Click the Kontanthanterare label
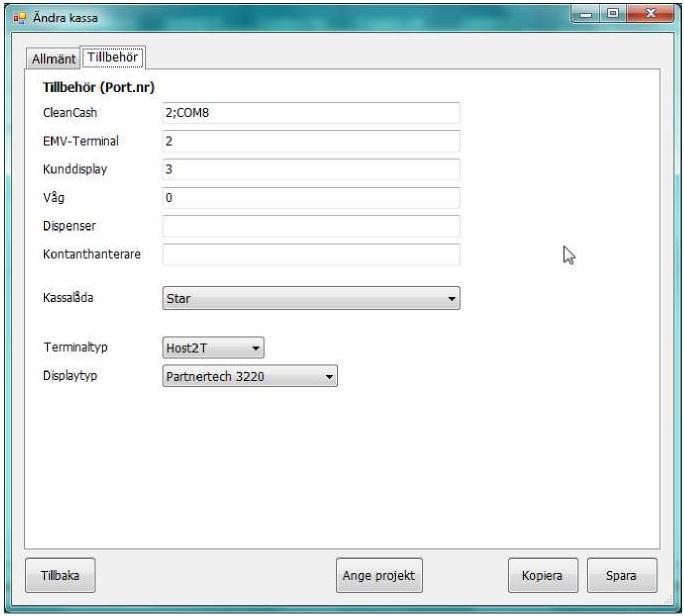The width and height of the screenshot is (684, 616). (x=92, y=254)
